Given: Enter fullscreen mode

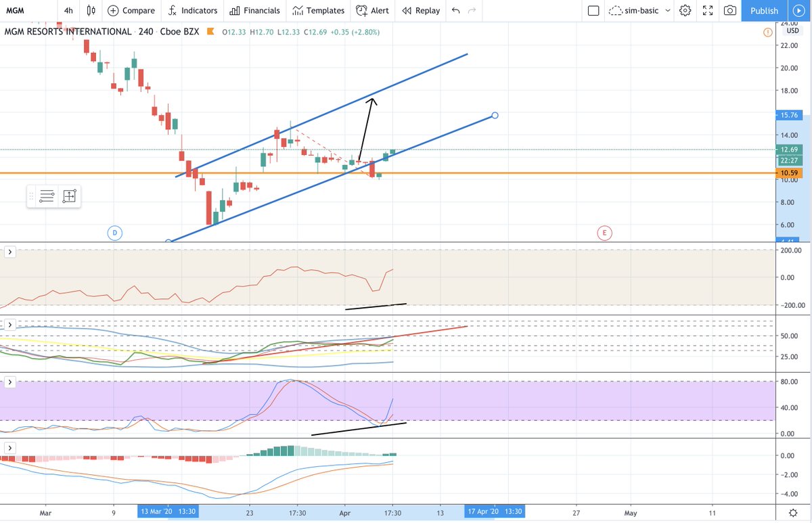Looking at the screenshot, I should pyautogui.click(x=708, y=11).
